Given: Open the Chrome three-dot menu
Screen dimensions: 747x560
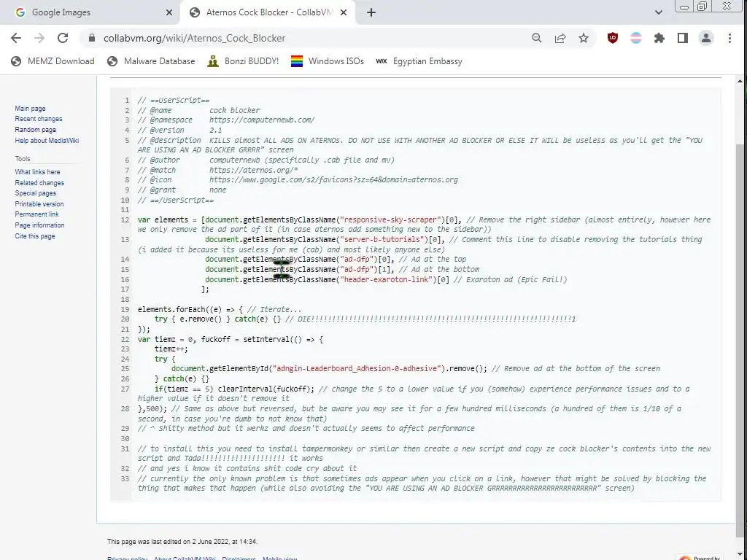Looking at the screenshot, I should 729,38.
